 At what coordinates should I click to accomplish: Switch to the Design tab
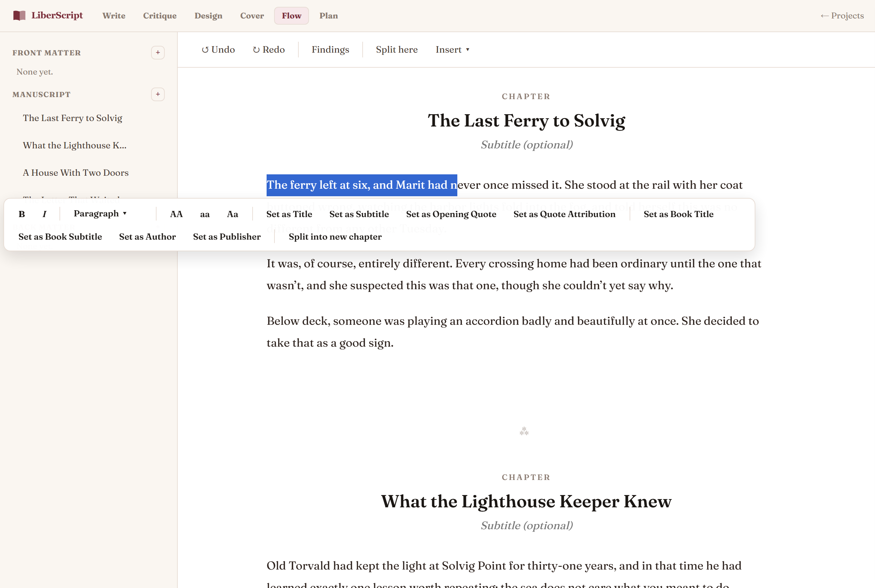pyautogui.click(x=208, y=15)
